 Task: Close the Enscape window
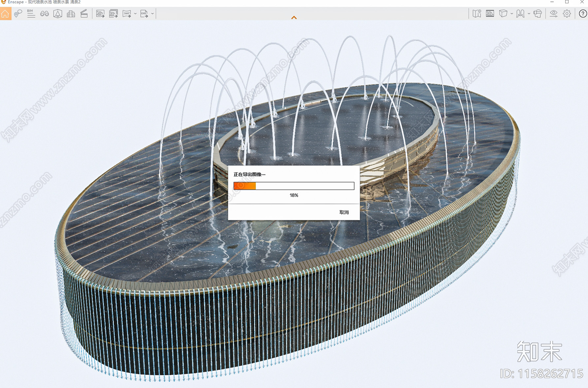582,2
